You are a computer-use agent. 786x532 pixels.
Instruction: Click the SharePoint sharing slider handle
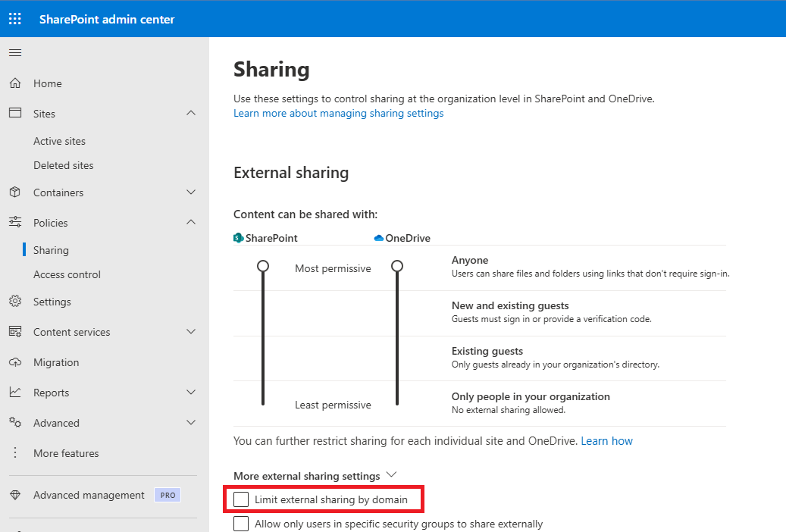pos(263,266)
